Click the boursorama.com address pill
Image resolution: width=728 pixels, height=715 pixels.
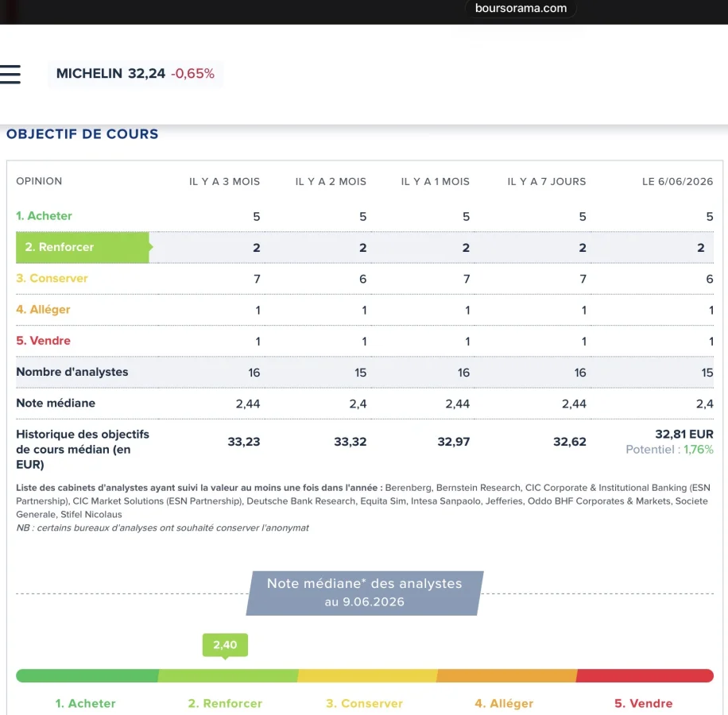[x=521, y=9]
